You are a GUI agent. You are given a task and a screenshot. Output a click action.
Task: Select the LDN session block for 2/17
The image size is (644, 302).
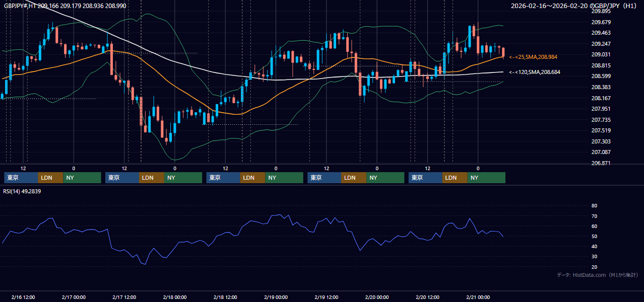tap(152, 178)
